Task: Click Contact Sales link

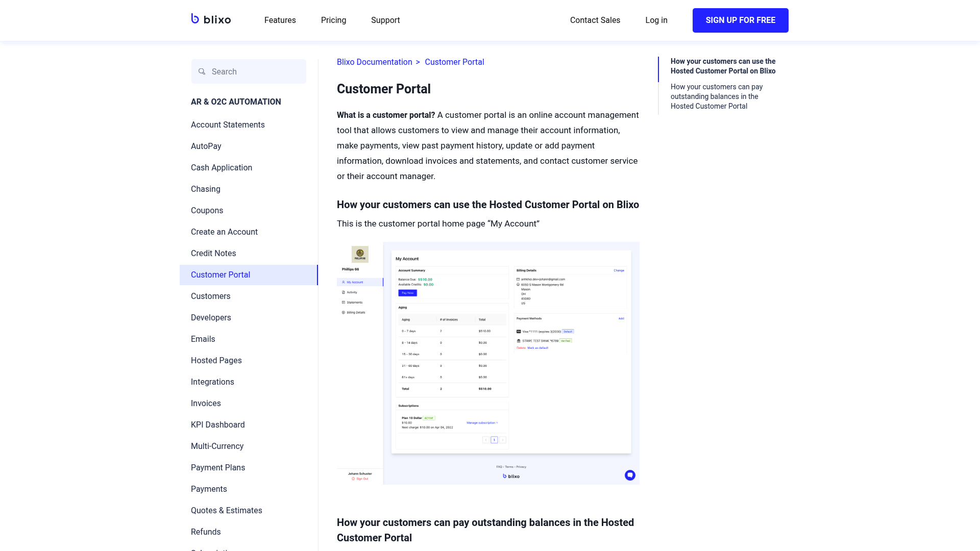Action: pyautogui.click(x=595, y=20)
